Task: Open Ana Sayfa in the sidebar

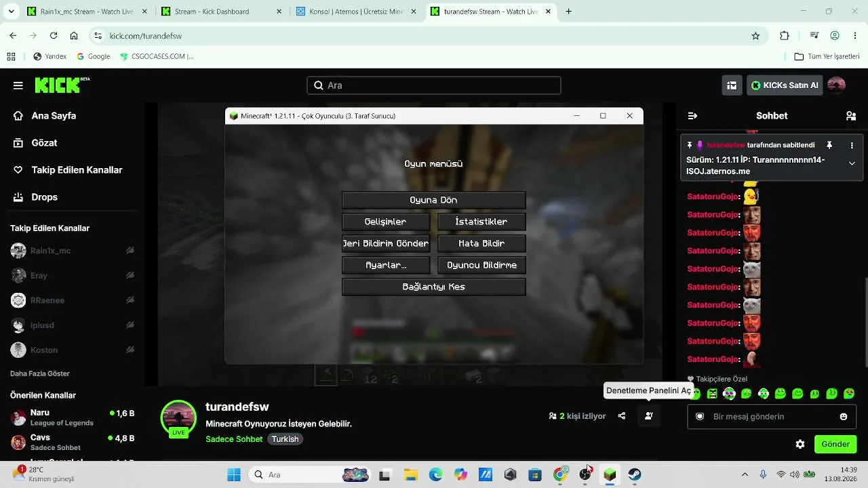Action: point(45,116)
